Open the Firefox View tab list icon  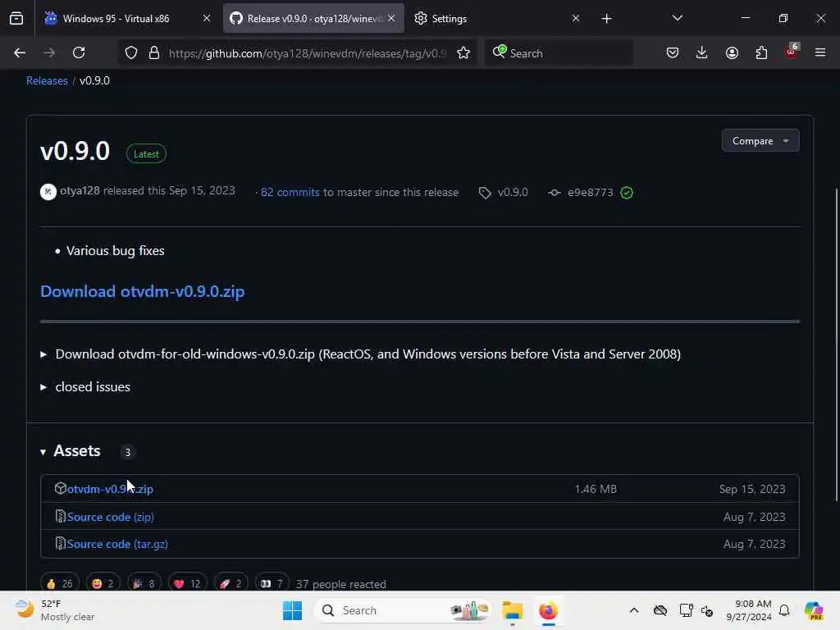(16, 18)
